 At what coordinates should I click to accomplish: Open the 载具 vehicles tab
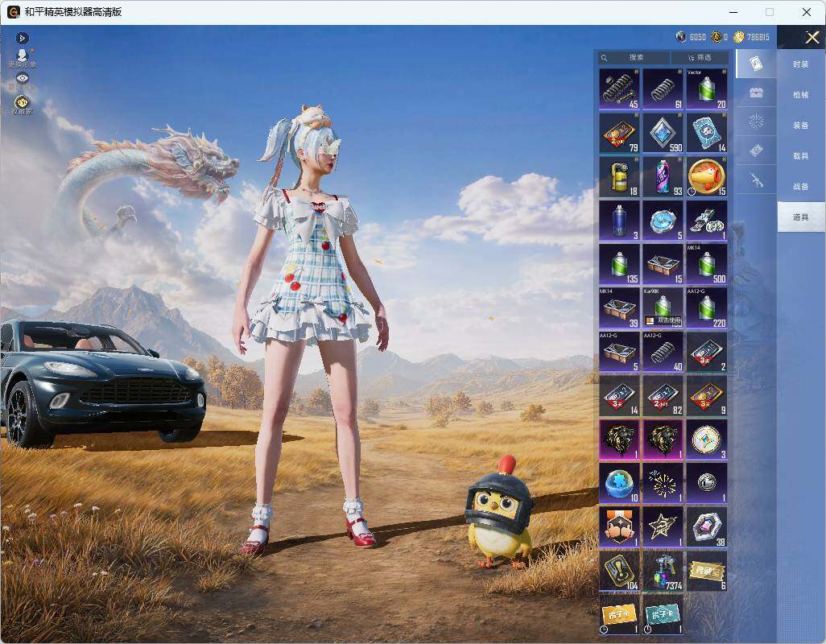(801, 156)
